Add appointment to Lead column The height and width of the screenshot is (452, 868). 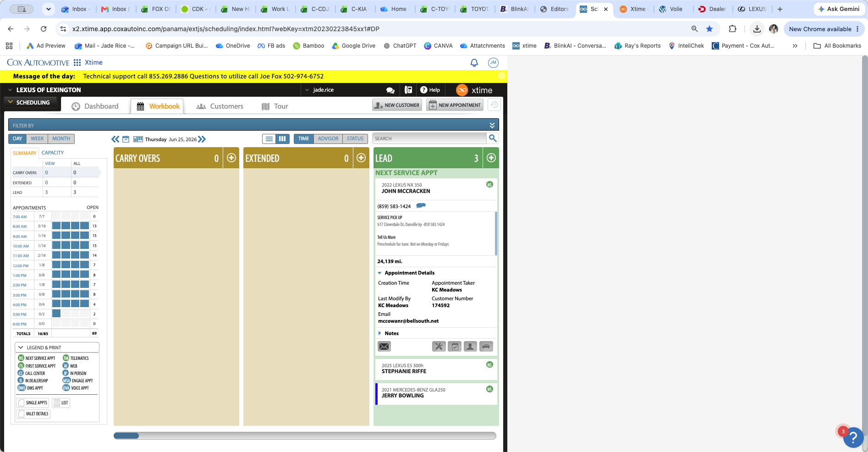(x=491, y=158)
